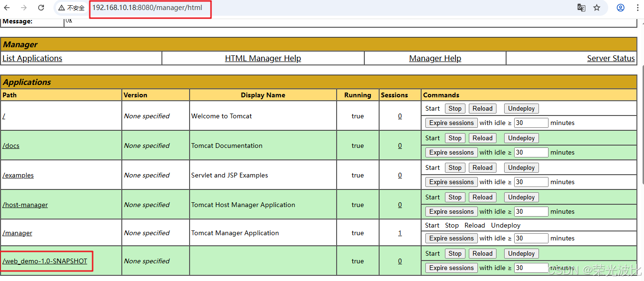The width and height of the screenshot is (644, 281).
Task: Expire sessions for /host-manager
Action: (x=452, y=211)
